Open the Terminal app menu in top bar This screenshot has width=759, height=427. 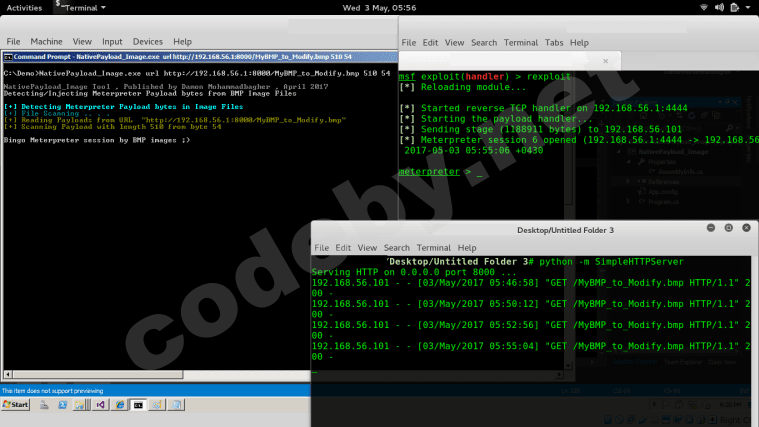point(80,8)
